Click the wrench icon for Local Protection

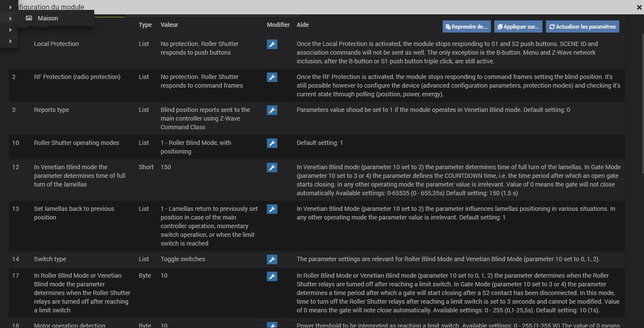(x=272, y=44)
